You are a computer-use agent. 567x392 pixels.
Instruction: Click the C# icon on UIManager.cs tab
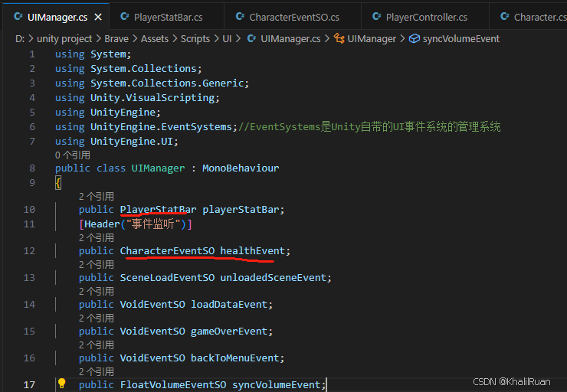18,17
